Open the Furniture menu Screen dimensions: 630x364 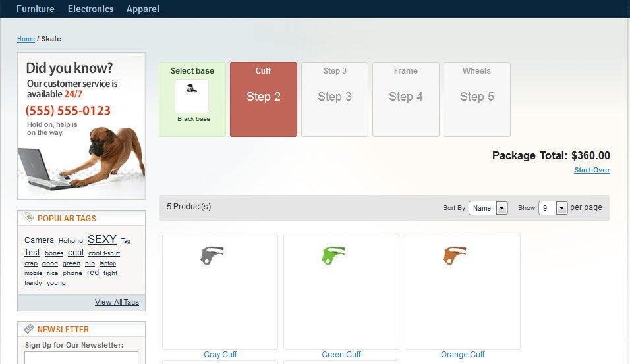point(36,9)
